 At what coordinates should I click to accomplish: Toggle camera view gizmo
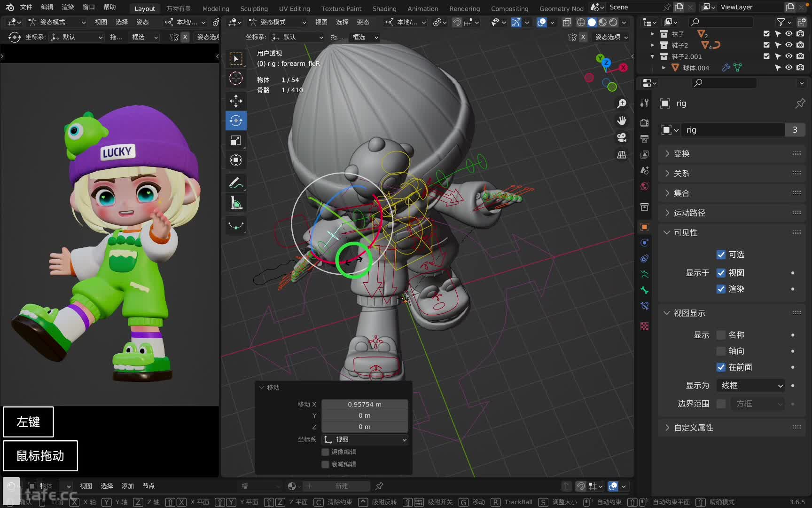point(622,137)
